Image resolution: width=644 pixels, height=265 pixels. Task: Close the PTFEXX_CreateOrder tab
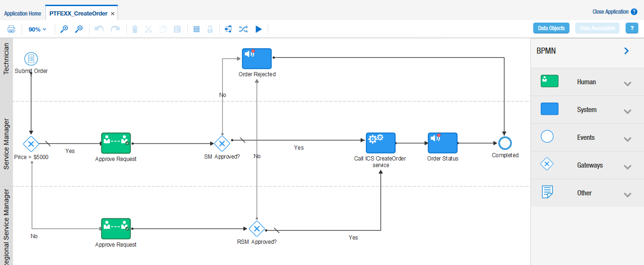(x=113, y=14)
